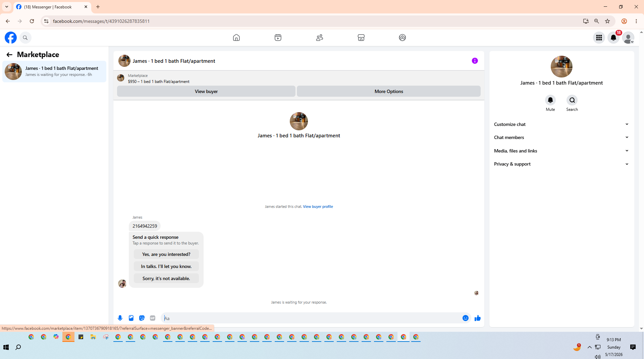Screen dimensions: 644x359
Task: Send a thumbs-up like
Action: [x=478, y=318]
